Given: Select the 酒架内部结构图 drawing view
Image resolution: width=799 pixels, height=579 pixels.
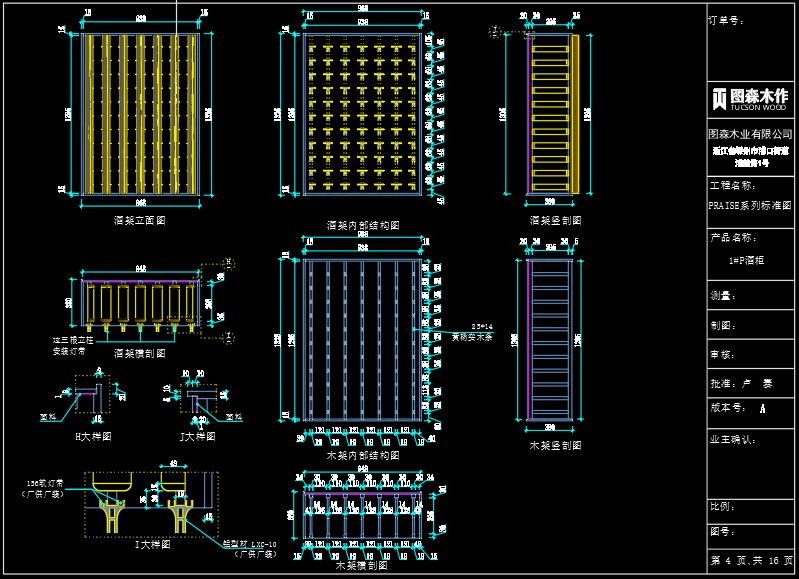Looking at the screenshot, I should tap(366, 114).
